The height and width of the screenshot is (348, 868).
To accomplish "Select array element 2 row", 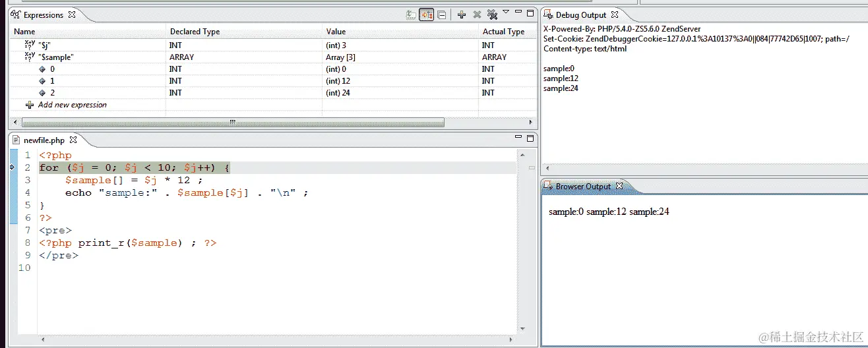I will click(272, 93).
